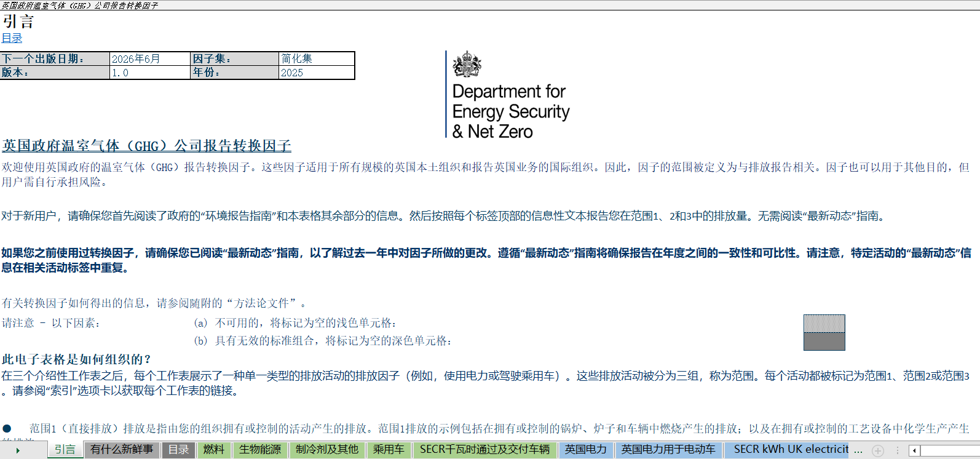Image resolution: width=980 pixels, height=459 pixels.
Task: Click the horizontal scrollbar left arrow
Action: (915, 451)
